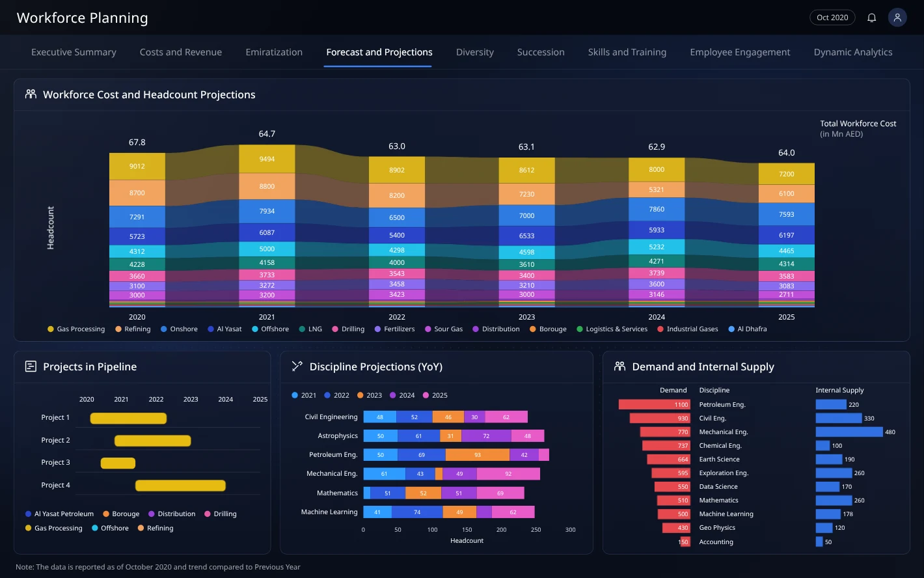Open the Skills and Training tab
This screenshot has width=924, height=578.
pyautogui.click(x=627, y=52)
